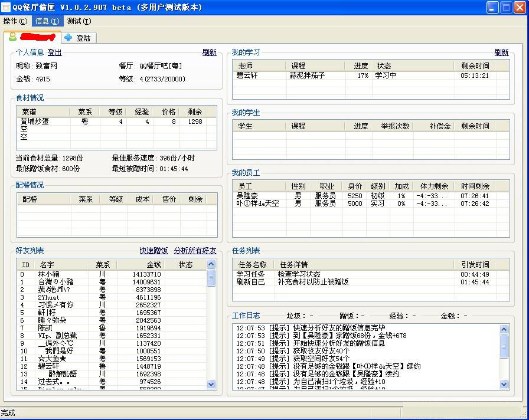
Task: Open the 信息(I) menu
Action: [47, 21]
